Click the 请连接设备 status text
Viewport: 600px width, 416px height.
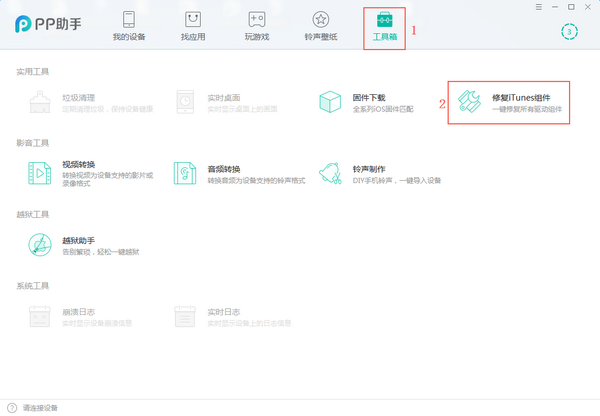tap(41, 408)
